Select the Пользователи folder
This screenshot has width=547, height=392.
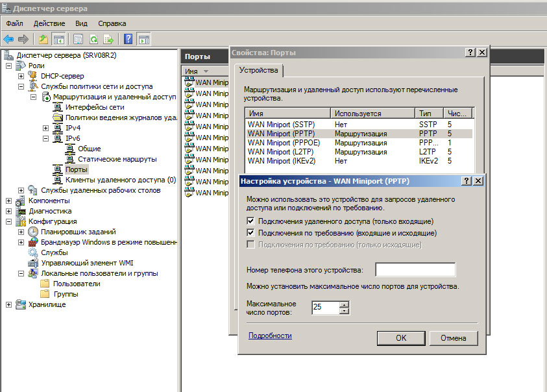tap(77, 284)
